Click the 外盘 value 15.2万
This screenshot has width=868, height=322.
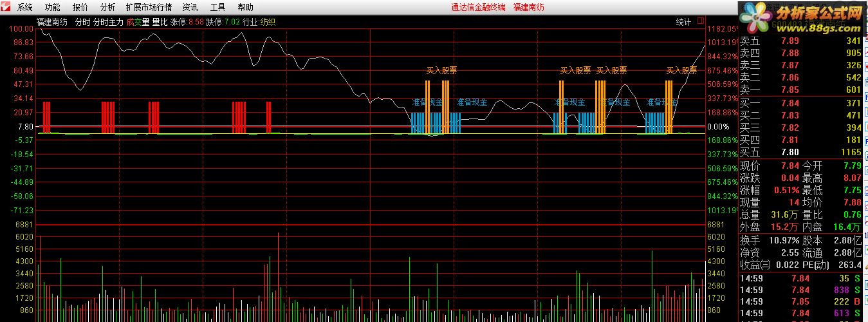click(x=784, y=227)
